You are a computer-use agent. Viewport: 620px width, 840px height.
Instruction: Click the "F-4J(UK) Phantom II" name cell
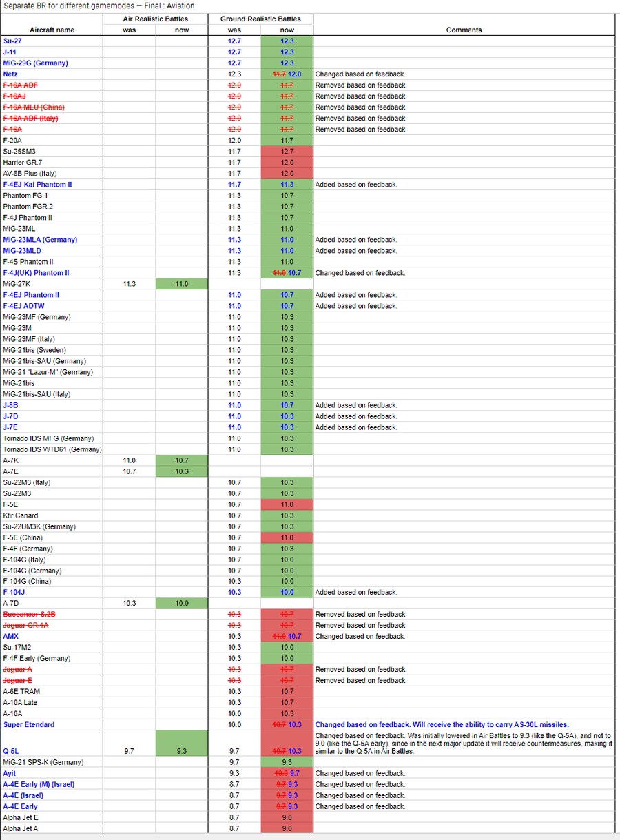[x=52, y=273]
